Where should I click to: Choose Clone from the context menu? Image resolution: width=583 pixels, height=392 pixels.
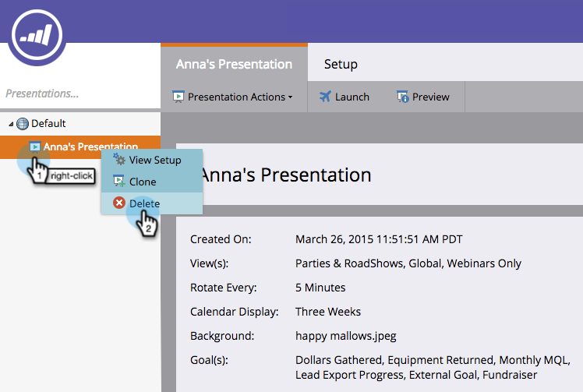(143, 182)
